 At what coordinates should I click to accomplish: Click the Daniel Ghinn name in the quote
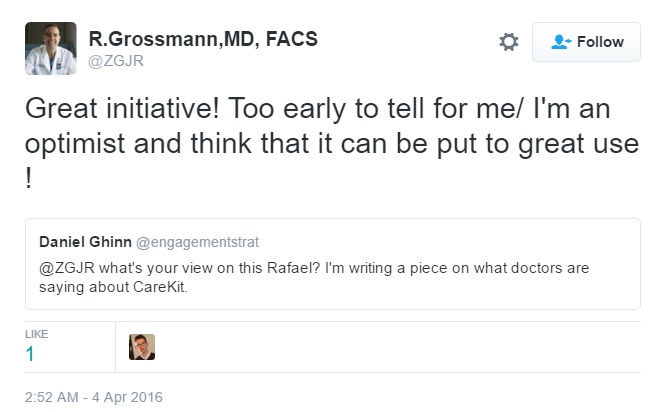(x=83, y=242)
